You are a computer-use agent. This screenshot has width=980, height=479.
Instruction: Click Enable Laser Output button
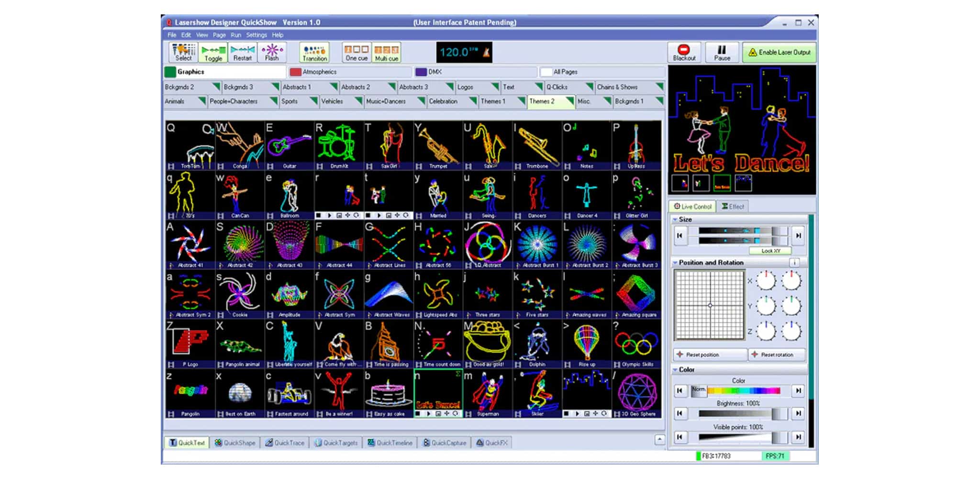pyautogui.click(x=779, y=53)
